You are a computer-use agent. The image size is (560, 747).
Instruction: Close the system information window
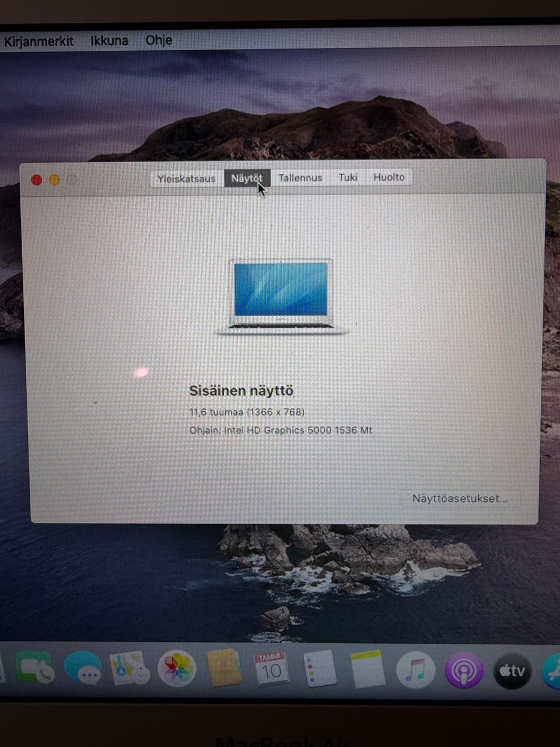click(x=36, y=180)
